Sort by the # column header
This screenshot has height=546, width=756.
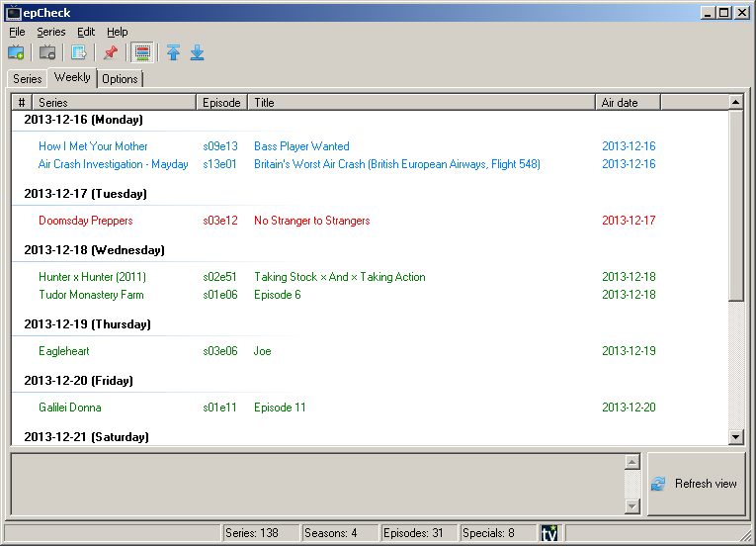(x=22, y=102)
